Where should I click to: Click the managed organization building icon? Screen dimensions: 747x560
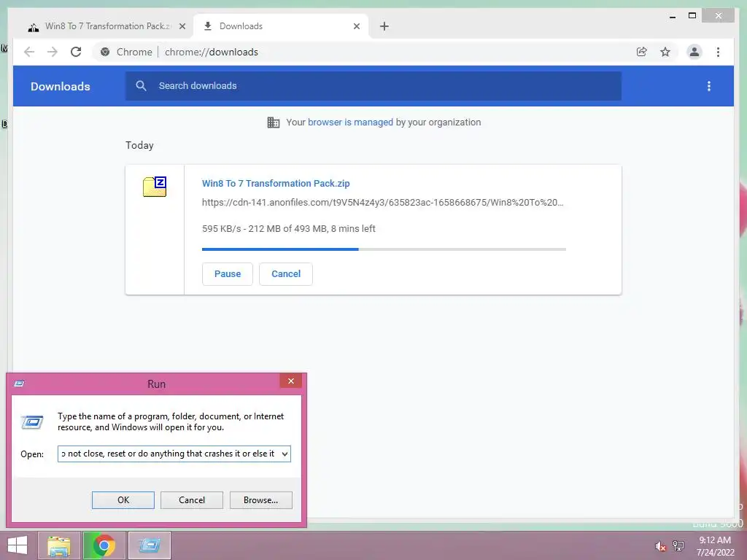pyautogui.click(x=274, y=122)
